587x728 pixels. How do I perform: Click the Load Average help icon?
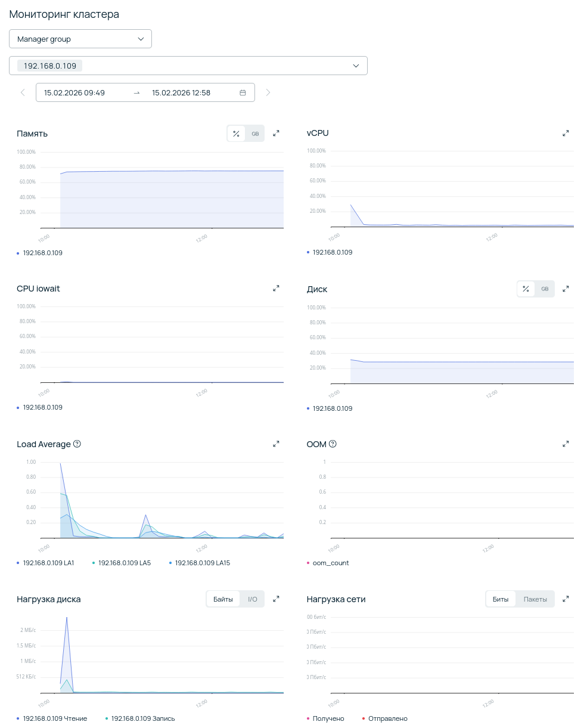pyautogui.click(x=77, y=444)
